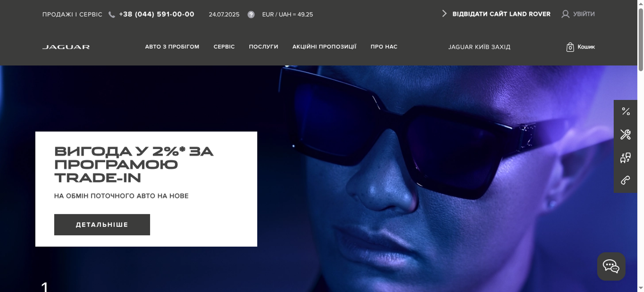Click the Jaguar logo
Screen dimensions: 644x292
[x=66, y=47]
